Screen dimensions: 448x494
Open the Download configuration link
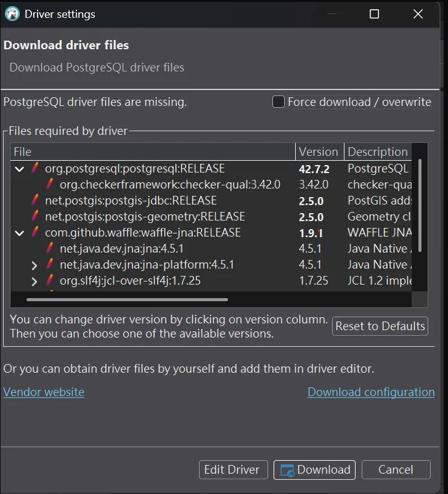tap(371, 392)
